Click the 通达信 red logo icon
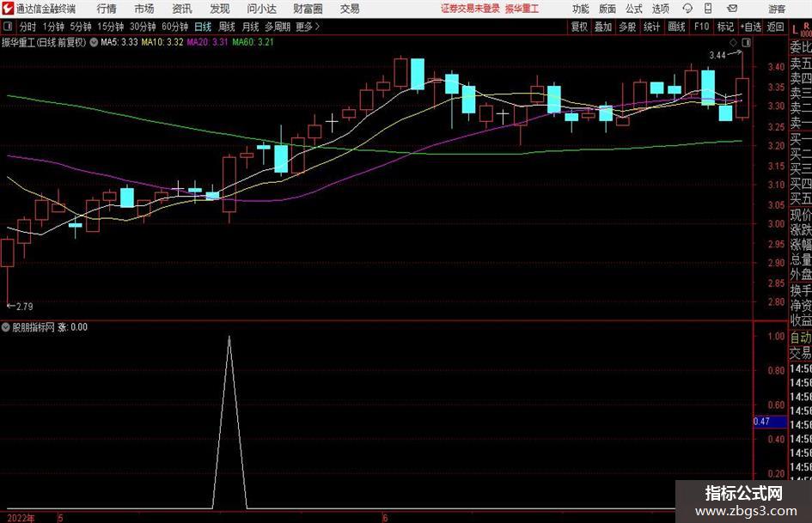The height and width of the screenshot is (523, 812). (x=8, y=9)
